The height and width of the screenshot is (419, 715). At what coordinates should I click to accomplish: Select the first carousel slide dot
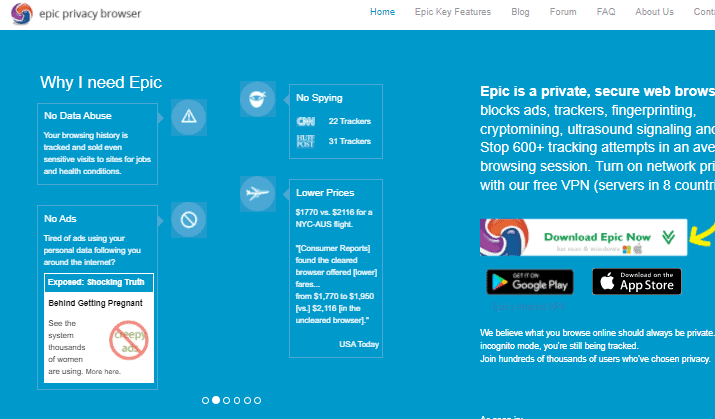[205, 400]
